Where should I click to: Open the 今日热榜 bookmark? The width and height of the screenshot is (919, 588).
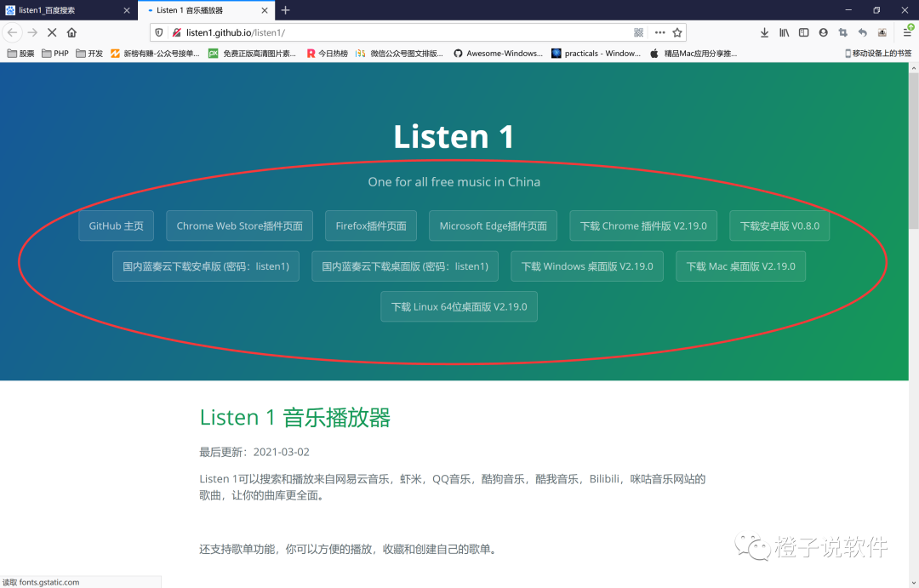[x=327, y=54]
